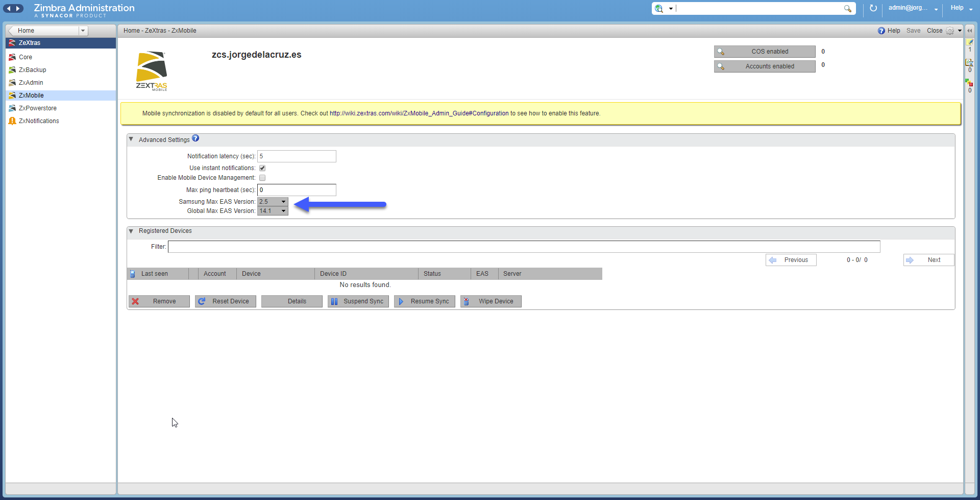
Task: Click the search type globe icon
Action: point(659,8)
